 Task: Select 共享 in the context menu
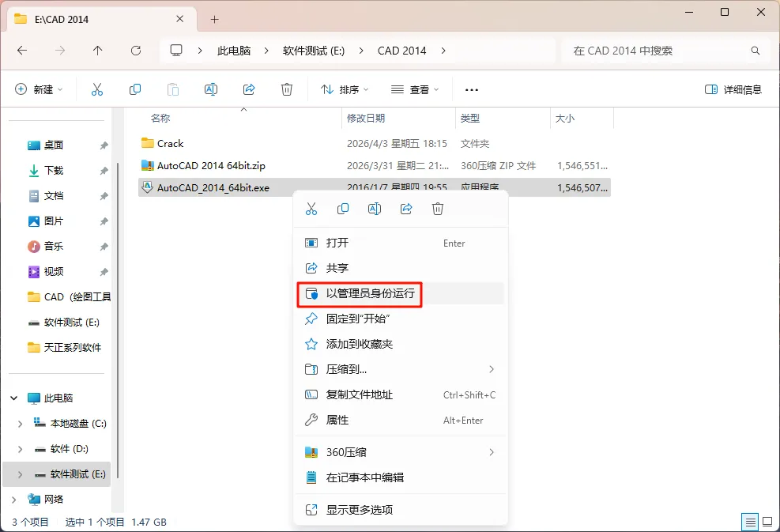tap(401, 268)
